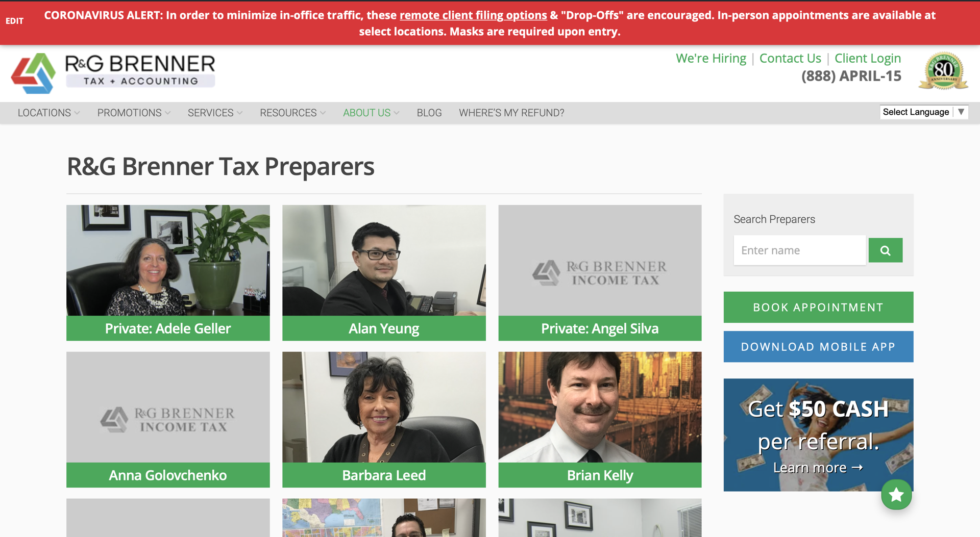Click the Search Preparers label
980x537 pixels.
(x=774, y=219)
